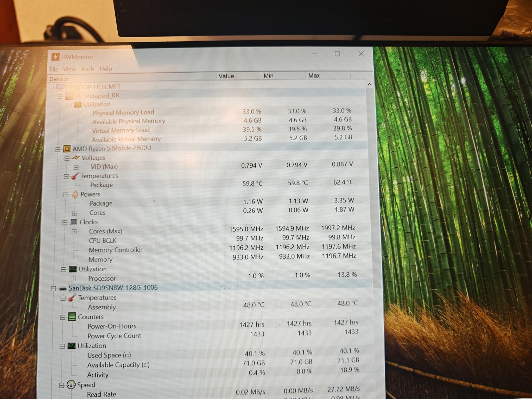Collapse the CPU Temperatures group
Image resolution: width=532 pixels, height=399 pixels.
66,177
